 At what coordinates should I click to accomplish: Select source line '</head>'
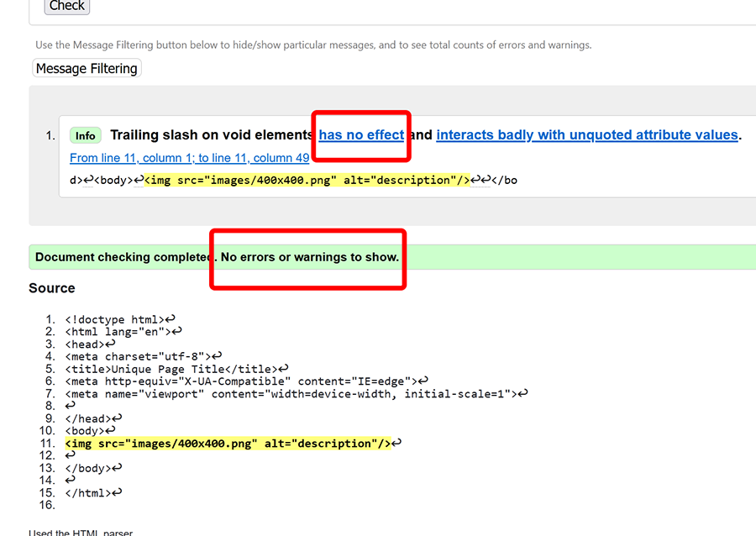pos(88,419)
